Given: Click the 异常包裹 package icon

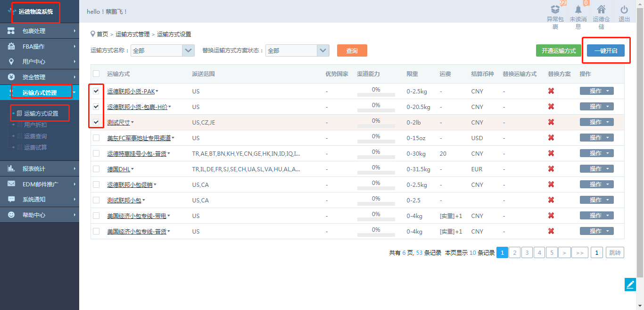Looking at the screenshot, I should 555,9.
